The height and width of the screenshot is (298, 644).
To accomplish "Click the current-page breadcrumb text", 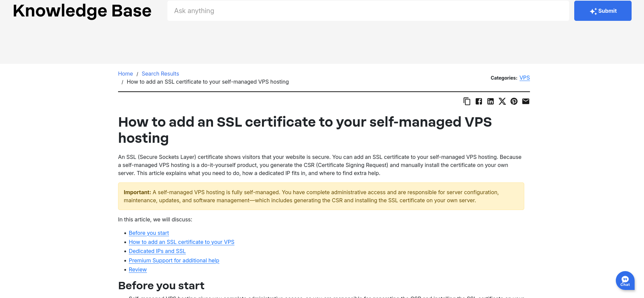I will click(x=208, y=82).
